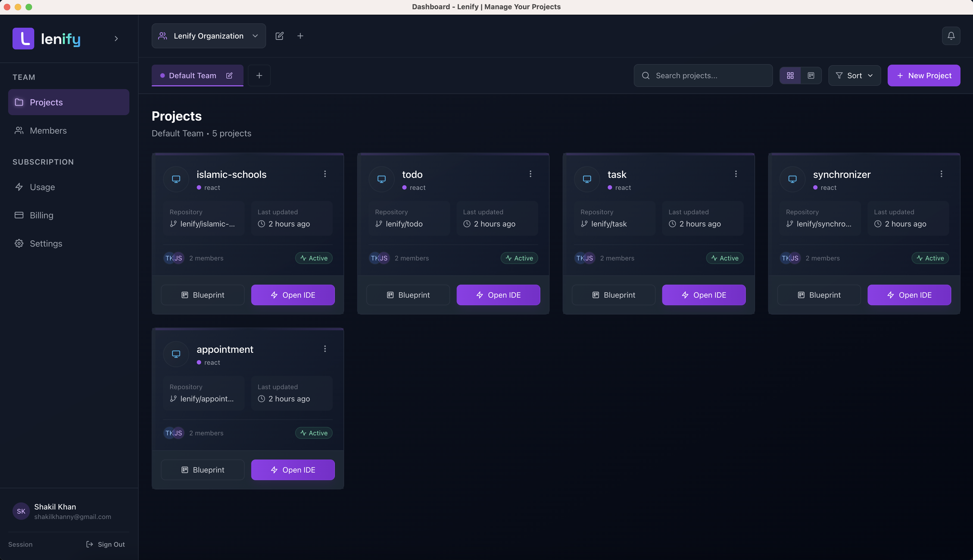Go to Billing in the sidebar
The width and height of the screenshot is (973, 560).
point(42,215)
